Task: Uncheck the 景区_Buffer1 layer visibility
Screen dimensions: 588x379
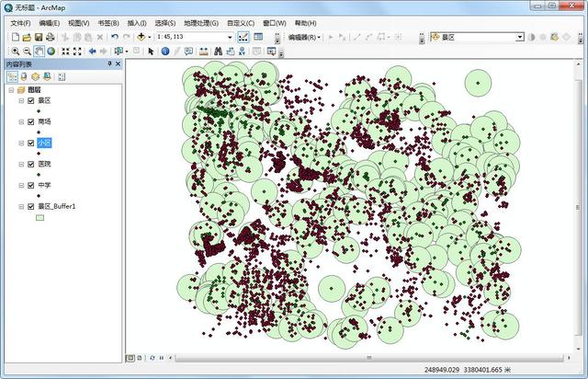Action: [x=31, y=207]
